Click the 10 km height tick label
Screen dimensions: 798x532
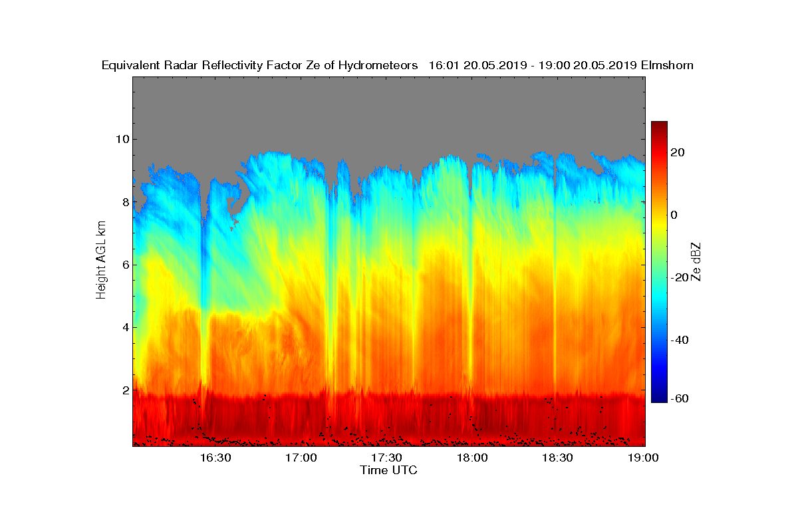point(121,140)
